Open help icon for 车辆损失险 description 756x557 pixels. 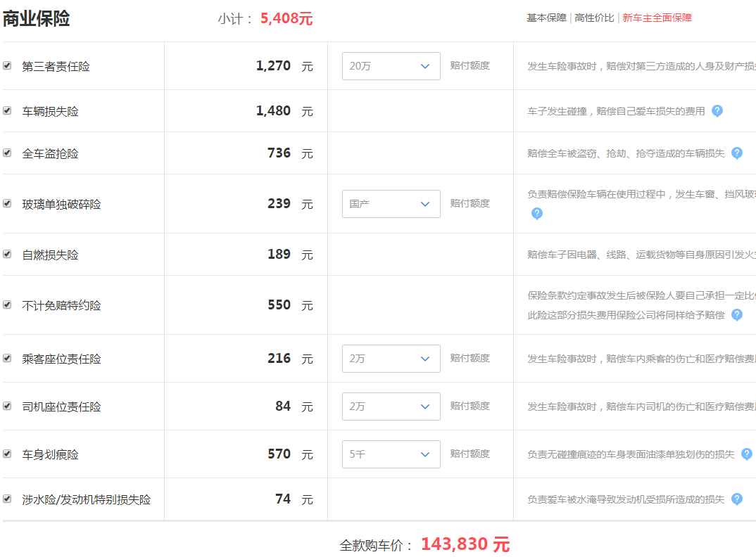(x=717, y=111)
